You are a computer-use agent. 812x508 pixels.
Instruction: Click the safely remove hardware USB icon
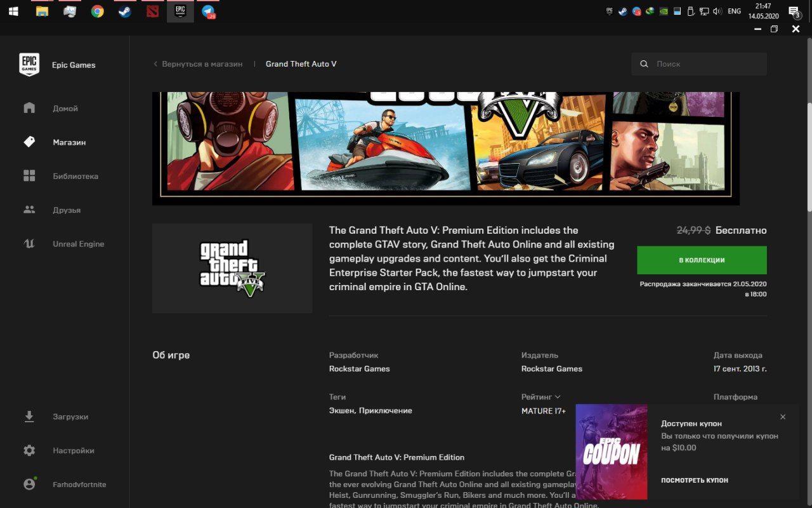point(691,11)
